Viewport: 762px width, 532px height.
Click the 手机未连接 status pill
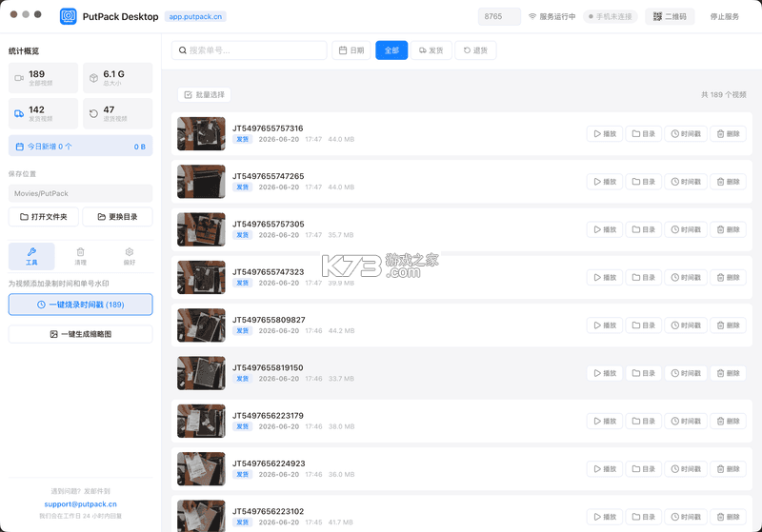coord(611,16)
